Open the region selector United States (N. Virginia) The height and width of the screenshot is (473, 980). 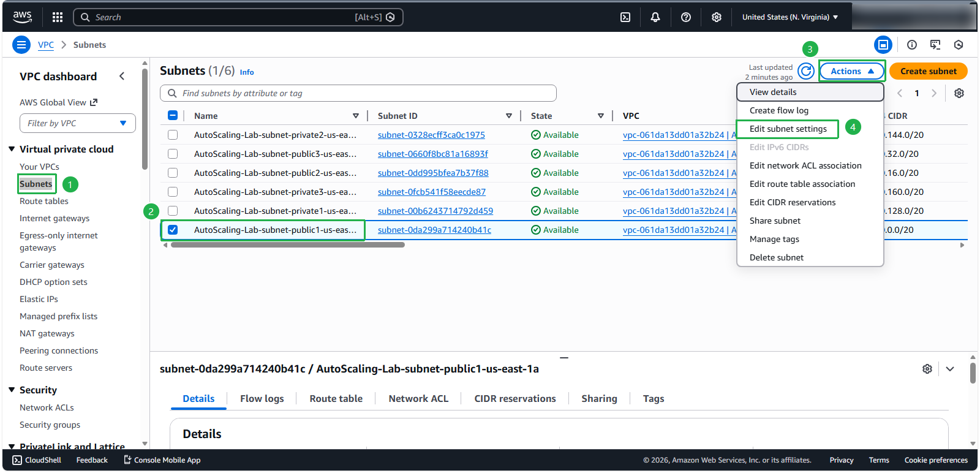[x=790, y=17]
